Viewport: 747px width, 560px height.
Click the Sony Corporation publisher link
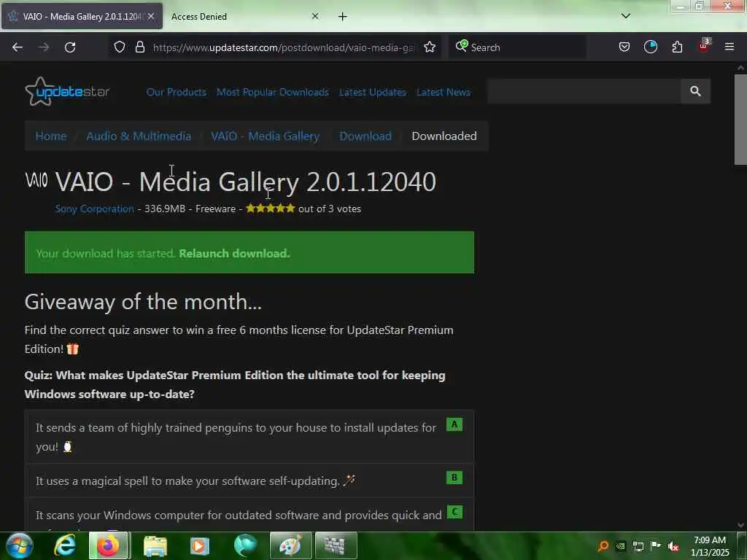tap(94, 209)
